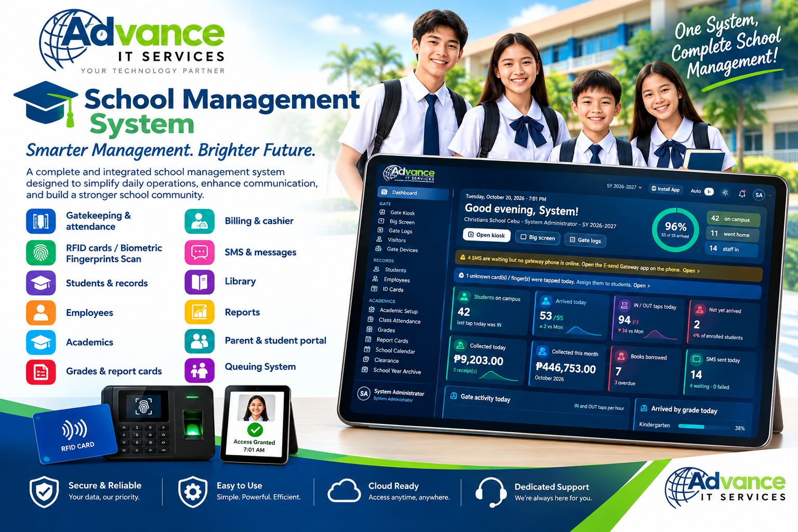
Task: Click the "₱9,203.00" collected amount
Action: click(478, 360)
